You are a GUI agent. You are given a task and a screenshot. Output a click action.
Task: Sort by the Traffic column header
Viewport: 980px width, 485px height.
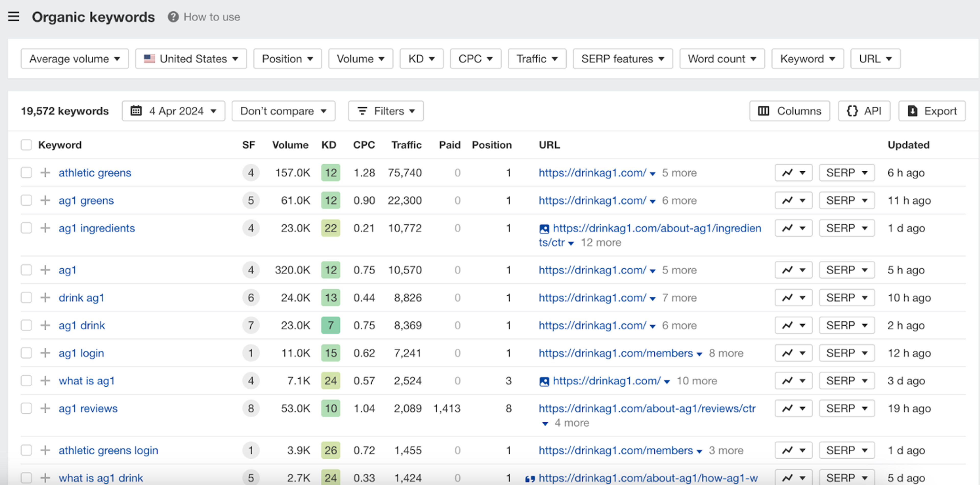(x=406, y=145)
